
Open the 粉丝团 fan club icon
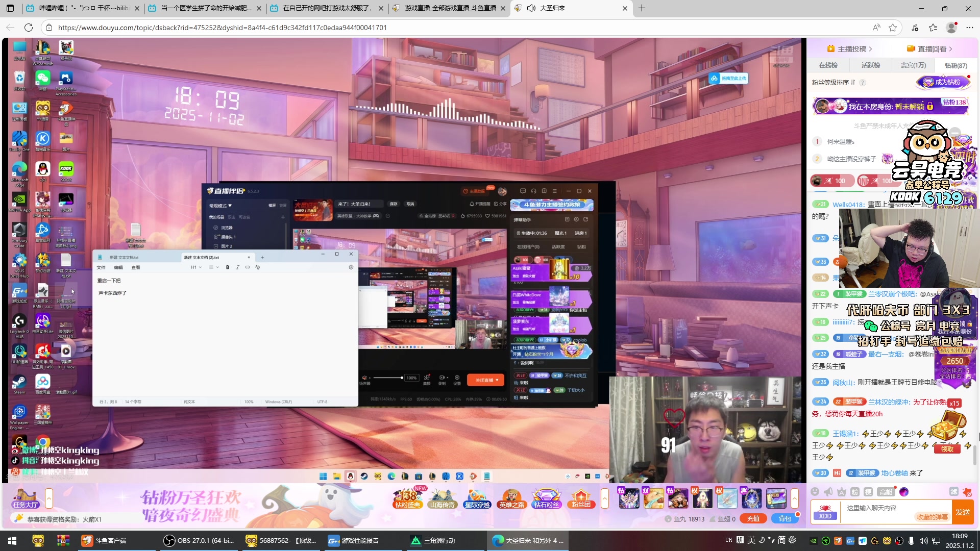(581, 498)
